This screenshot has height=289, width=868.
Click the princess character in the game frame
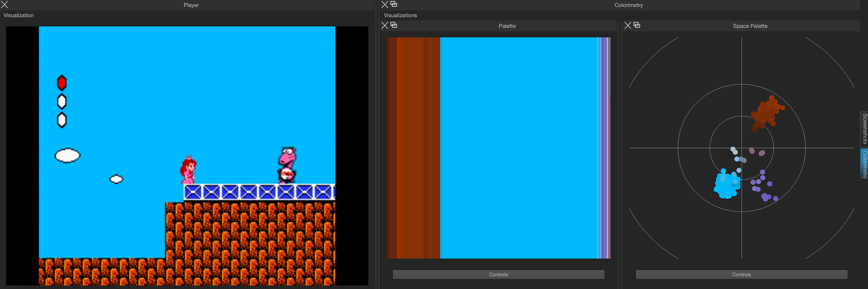tap(188, 170)
